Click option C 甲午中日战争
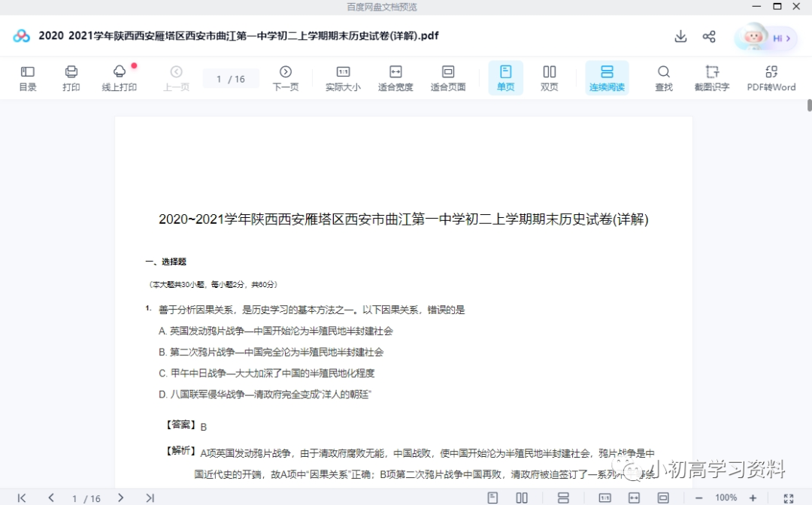 coord(266,373)
